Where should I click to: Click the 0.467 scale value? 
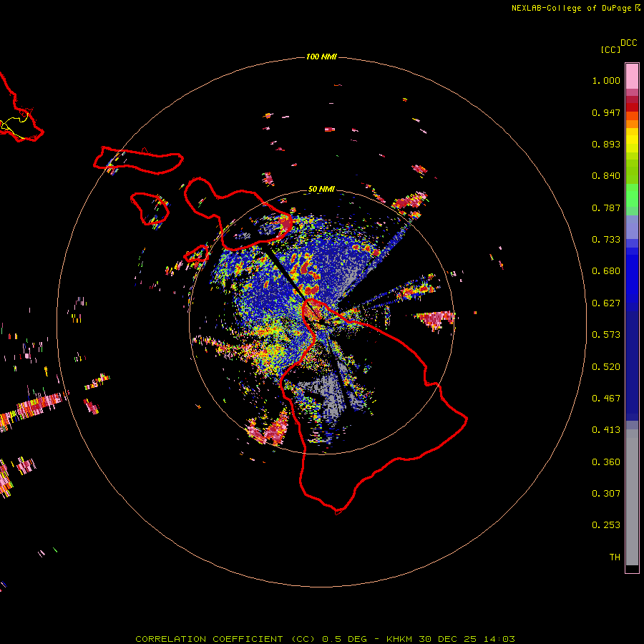(606, 399)
